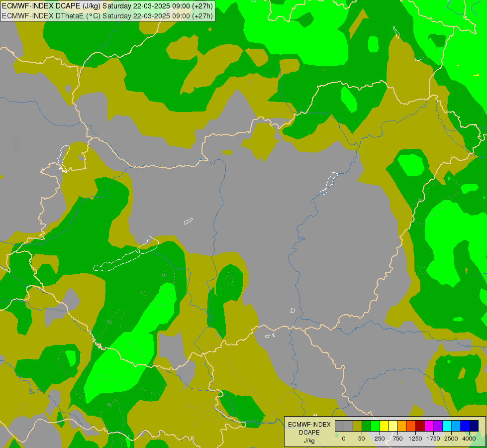Pick the magenta legend swatch
Viewport: 487px width, 448px height.
point(429,426)
